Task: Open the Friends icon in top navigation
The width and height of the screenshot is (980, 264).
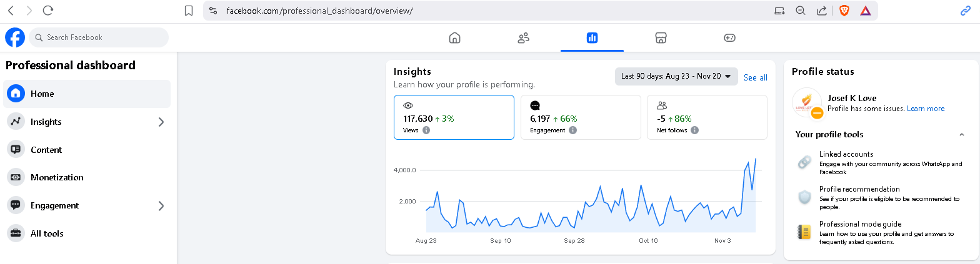Action: click(x=523, y=38)
